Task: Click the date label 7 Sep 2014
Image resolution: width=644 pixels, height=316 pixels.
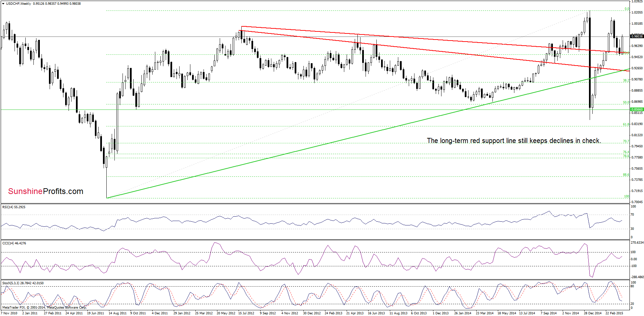Action: 549,313
